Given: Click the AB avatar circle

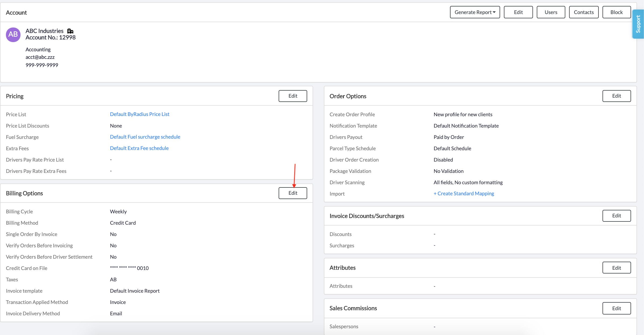Looking at the screenshot, I should [x=13, y=35].
